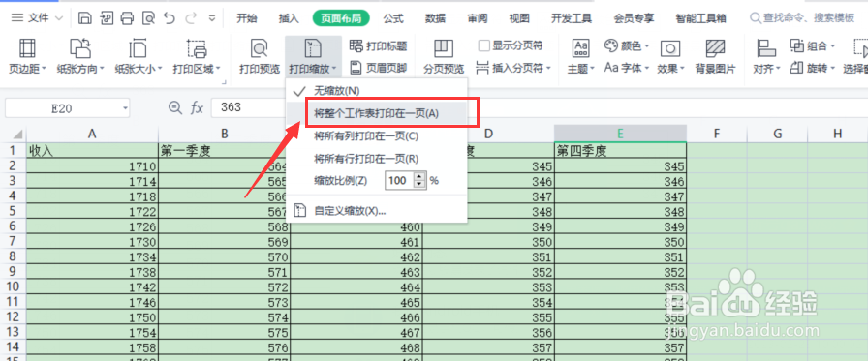This screenshot has height=361, width=868.
Task: Open the 效果 effects dropdown
Action: tap(671, 56)
